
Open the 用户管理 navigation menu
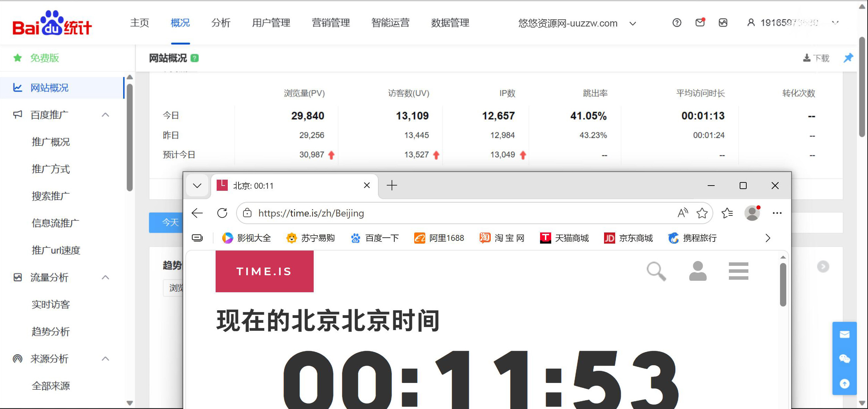click(271, 23)
